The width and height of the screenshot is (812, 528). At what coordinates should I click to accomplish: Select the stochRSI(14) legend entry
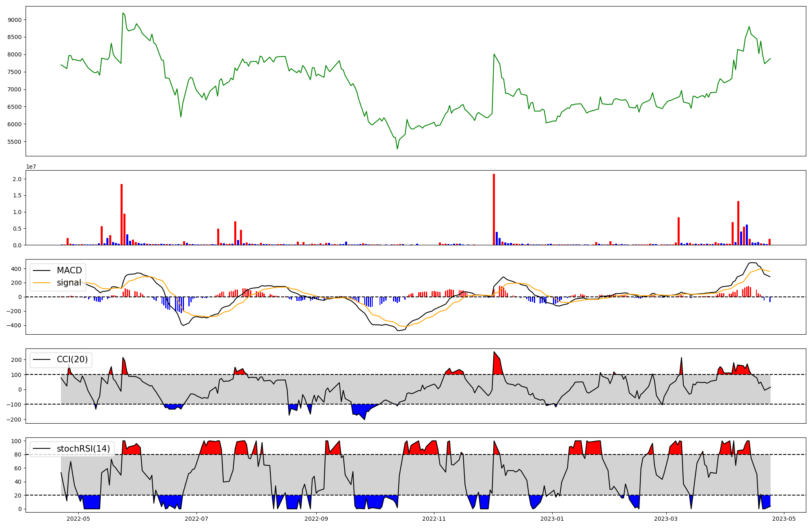click(x=83, y=449)
